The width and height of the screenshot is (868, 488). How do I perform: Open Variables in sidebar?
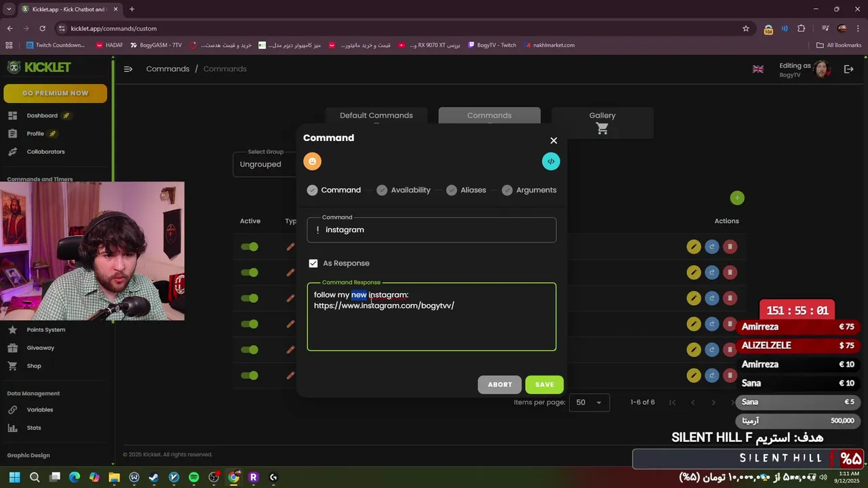(x=39, y=410)
